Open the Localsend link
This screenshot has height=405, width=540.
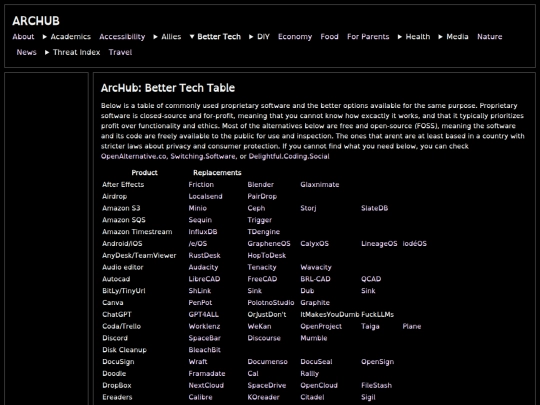(206, 196)
